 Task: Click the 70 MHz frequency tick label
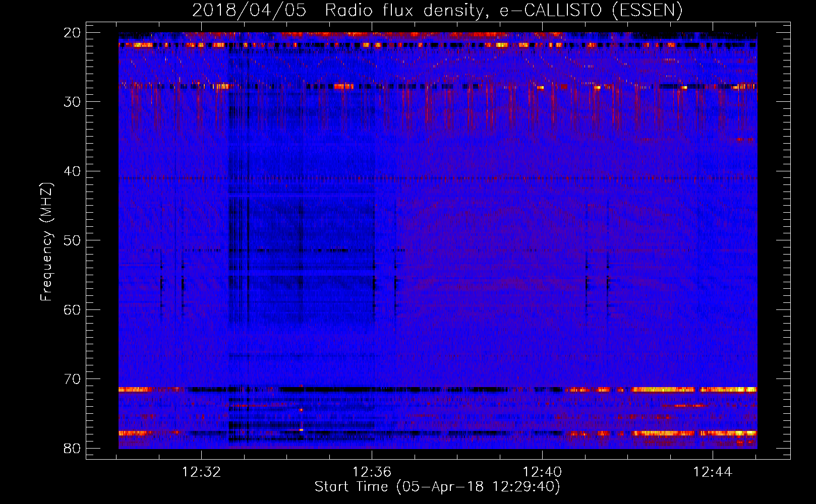[73, 379]
